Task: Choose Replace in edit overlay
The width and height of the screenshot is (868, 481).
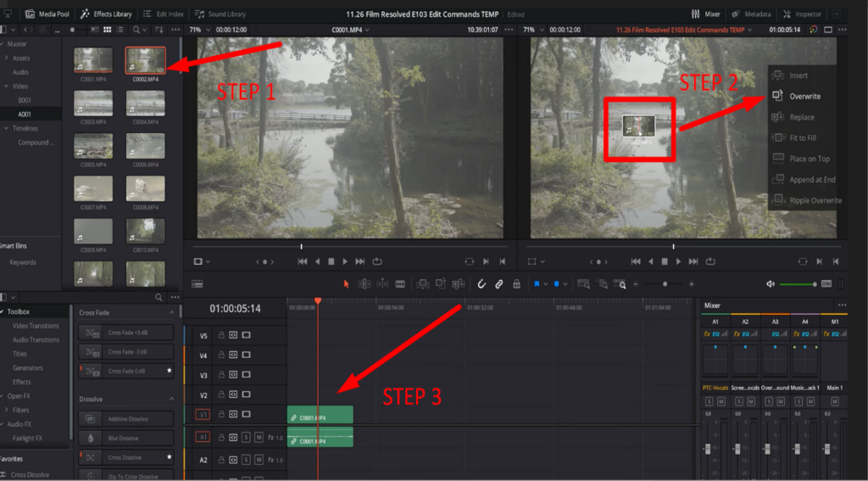Action: [x=802, y=117]
